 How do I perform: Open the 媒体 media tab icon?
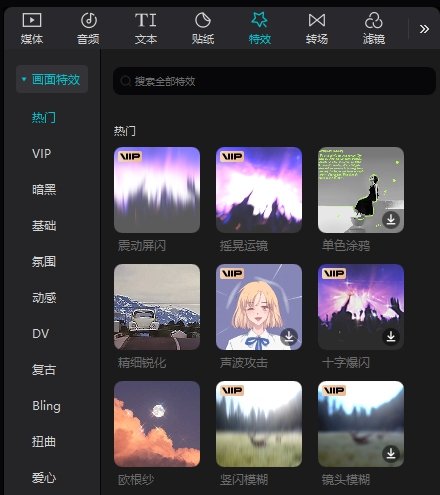32,20
